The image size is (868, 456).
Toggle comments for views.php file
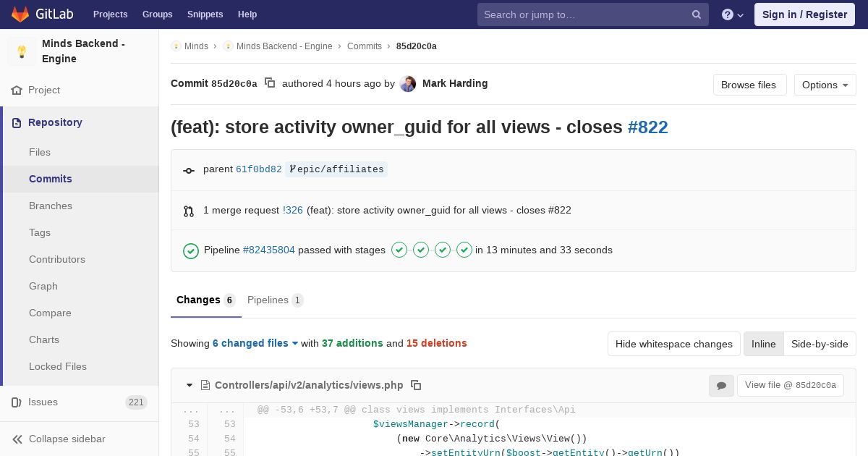pyautogui.click(x=721, y=386)
